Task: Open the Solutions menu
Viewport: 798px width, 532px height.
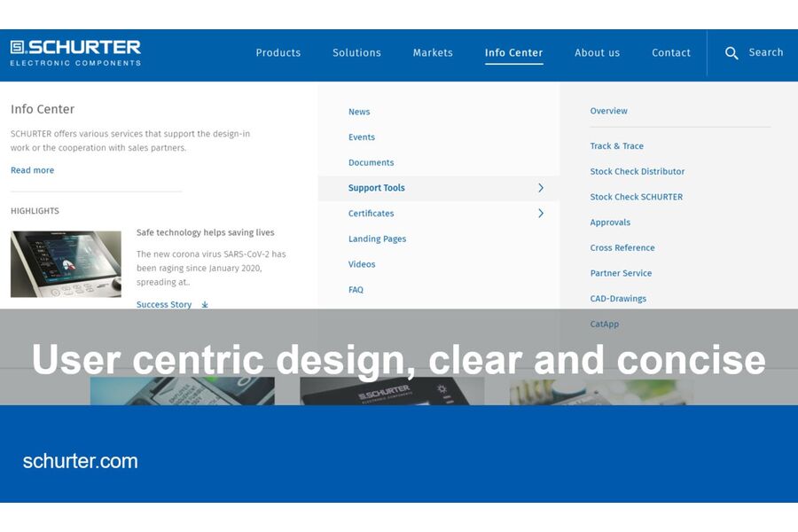Action: pyautogui.click(x=356, y=52)
